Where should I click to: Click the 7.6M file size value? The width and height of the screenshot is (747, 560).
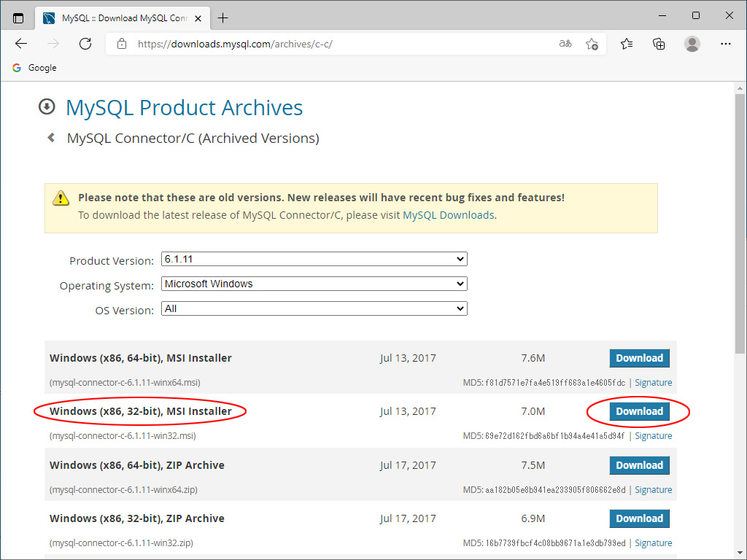click(x=533, y=358)
